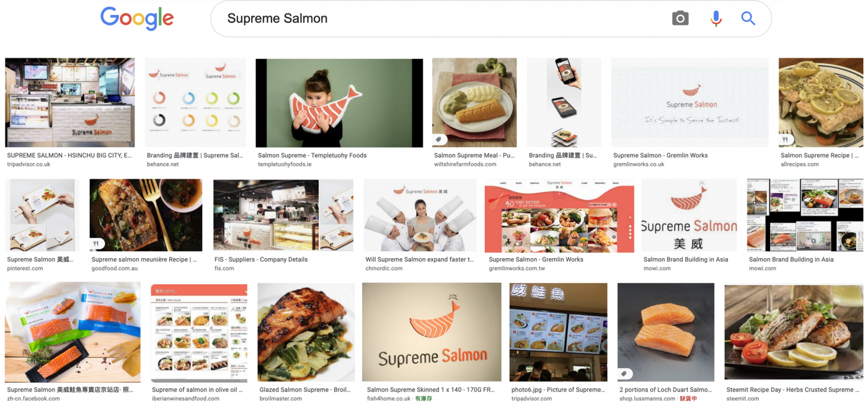868x407 pixels.
Task: Start voice search with microphone icon
Action: tap(716, 19)
